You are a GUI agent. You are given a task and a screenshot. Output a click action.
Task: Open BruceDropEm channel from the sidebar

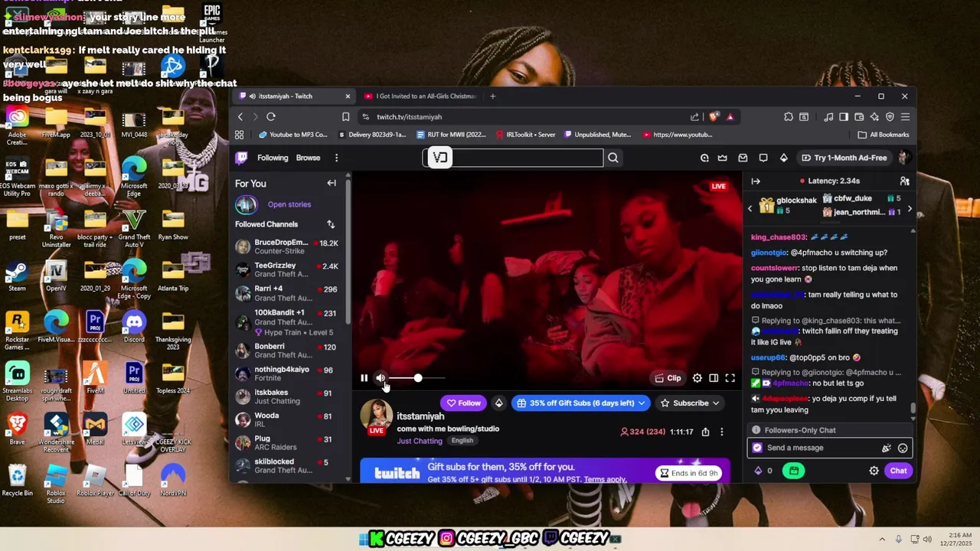click(x=288, y=246)
